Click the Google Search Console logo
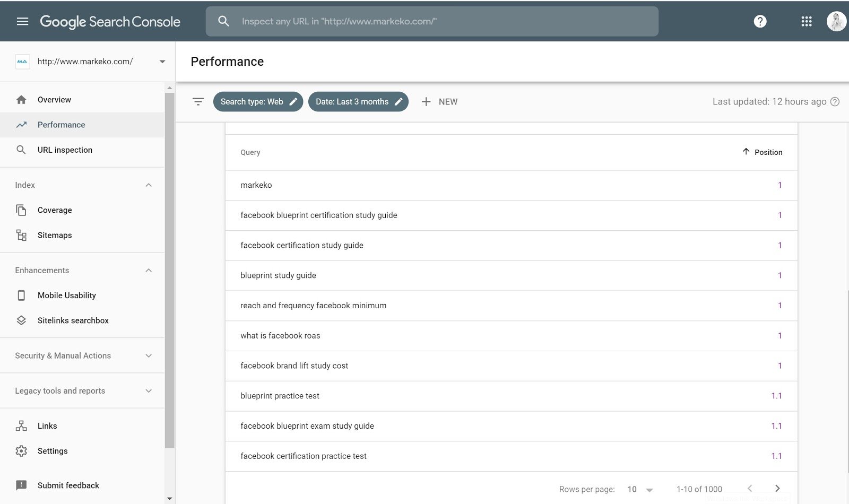849x504 pixels. click(110, 21)
